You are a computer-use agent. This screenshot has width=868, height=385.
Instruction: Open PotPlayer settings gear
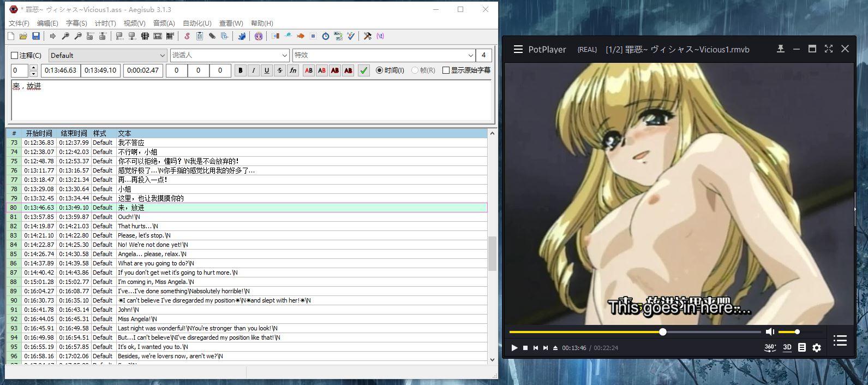tap(817, 347)
